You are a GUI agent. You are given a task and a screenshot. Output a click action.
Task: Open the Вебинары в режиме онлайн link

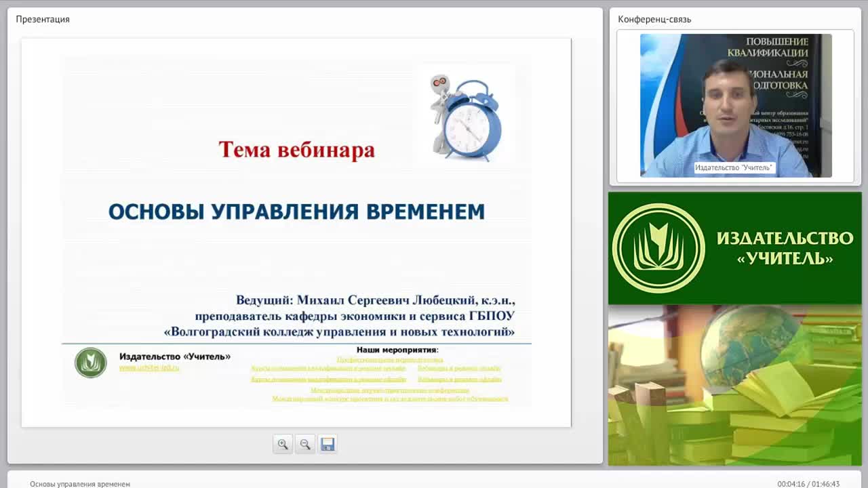click(x=459, y=369)
